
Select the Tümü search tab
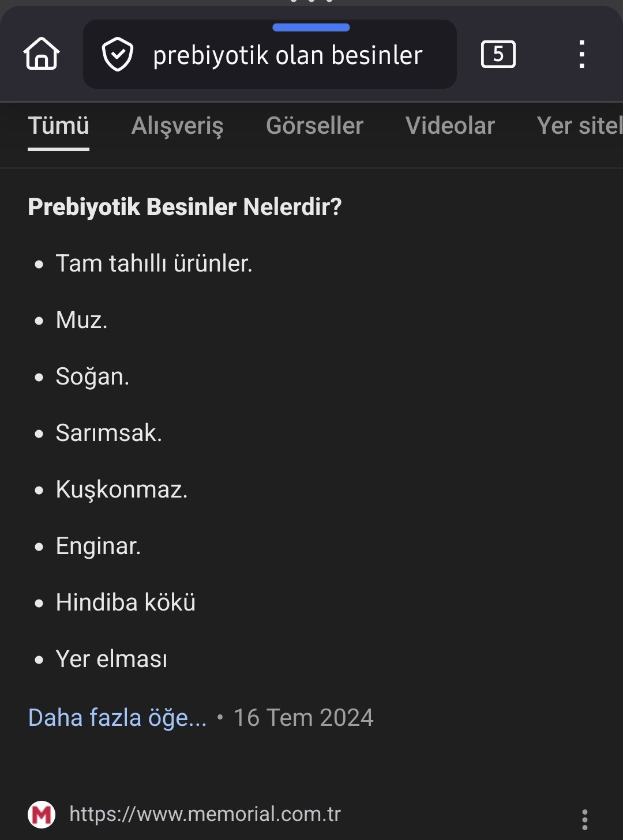[58, 126]
